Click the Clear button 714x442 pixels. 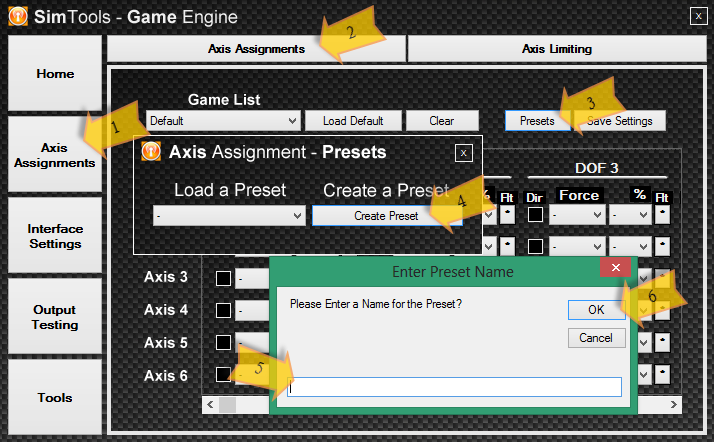click(442, 121)
